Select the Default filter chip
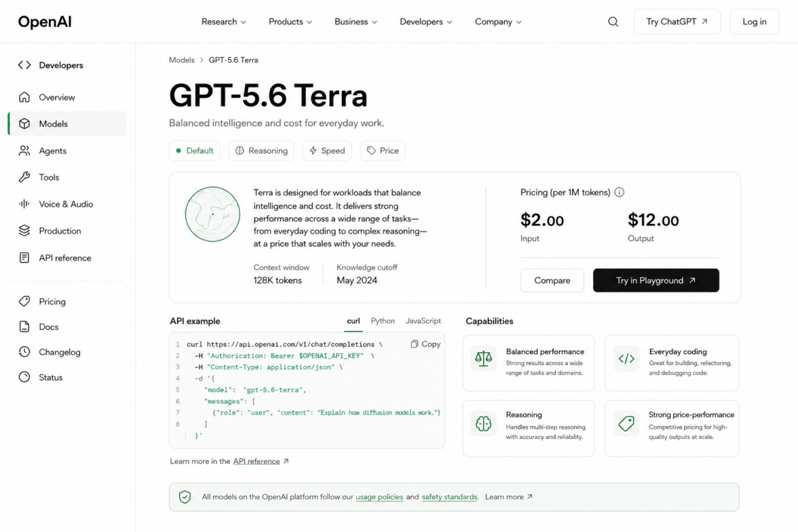The image size is (798, 532). [x=194, y=151]
